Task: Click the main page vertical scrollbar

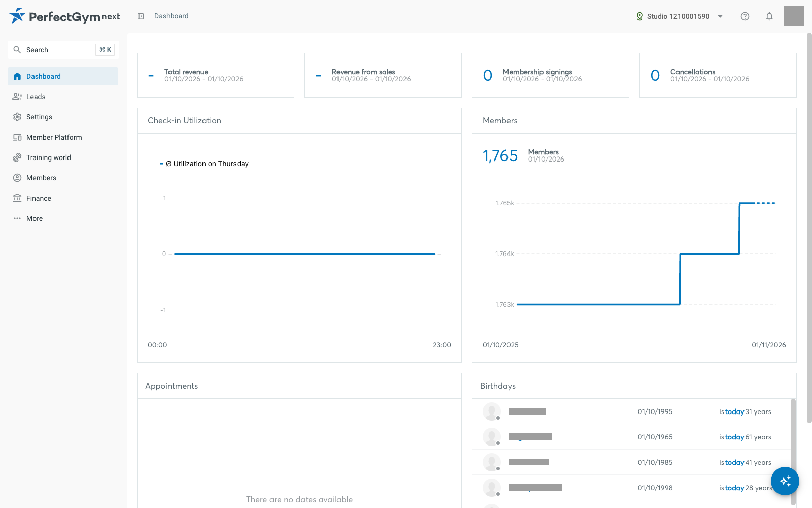Action: click(x=809, y=228)
